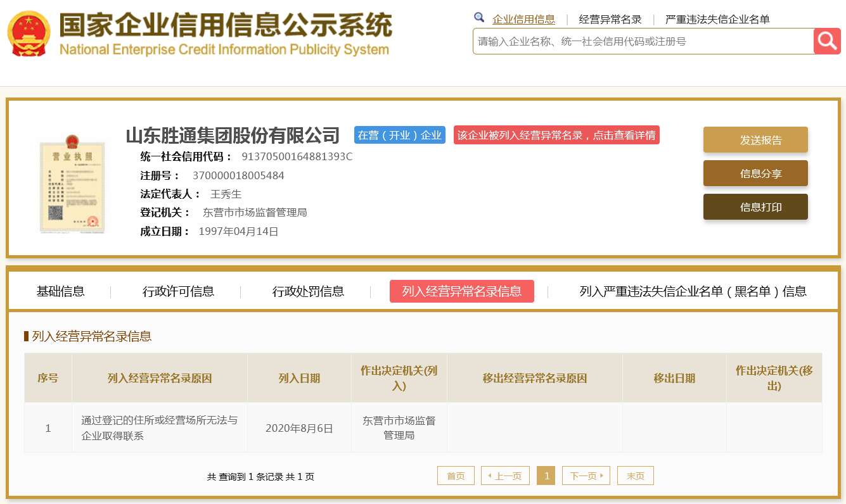Viewport: 846px width, 504px height.
Task: Click the blue 在营（开业）企业 status badge
Action: [400, 134]
